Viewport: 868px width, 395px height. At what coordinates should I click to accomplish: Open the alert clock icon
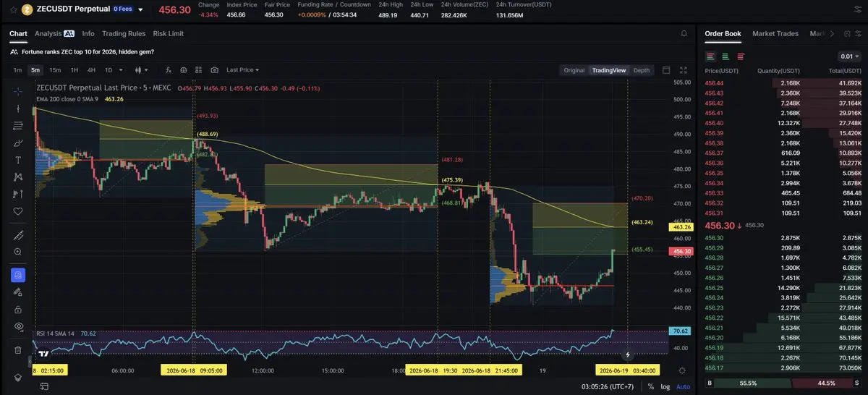coord(184,70)
